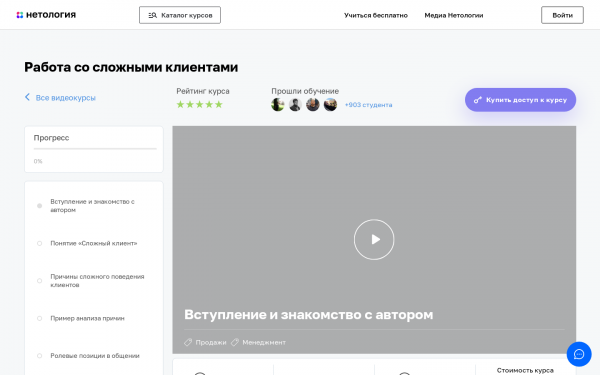Screen dimensions: 600x375
Task: Click the Нетология logo
Action: pyautogui.click(x=46, y=15)
